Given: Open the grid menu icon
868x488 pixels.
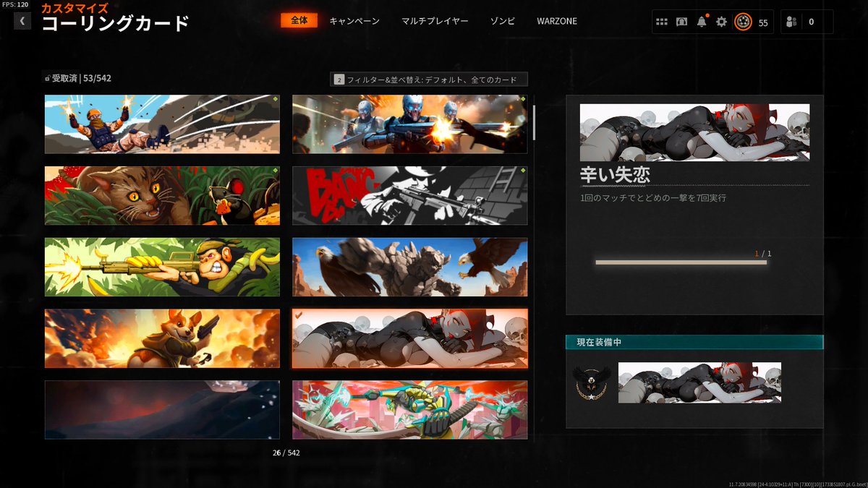Looking at the screenshot, I should [662, 22].
